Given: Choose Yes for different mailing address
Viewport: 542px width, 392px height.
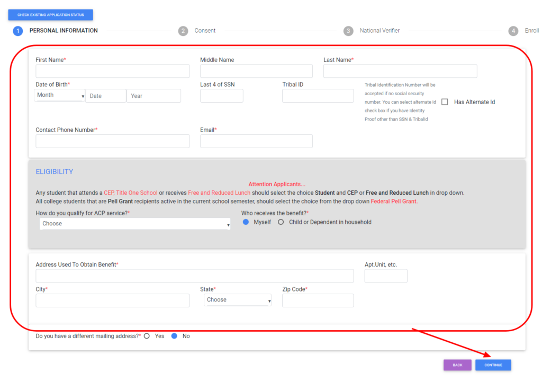Looking at the screenshot, I should tap(147, 336).
